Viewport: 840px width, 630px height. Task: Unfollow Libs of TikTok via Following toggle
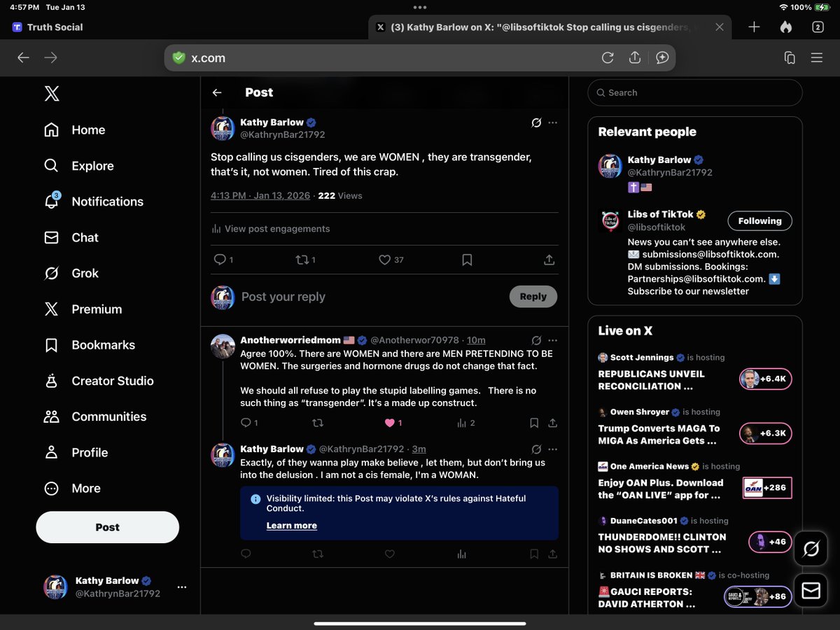759,220
